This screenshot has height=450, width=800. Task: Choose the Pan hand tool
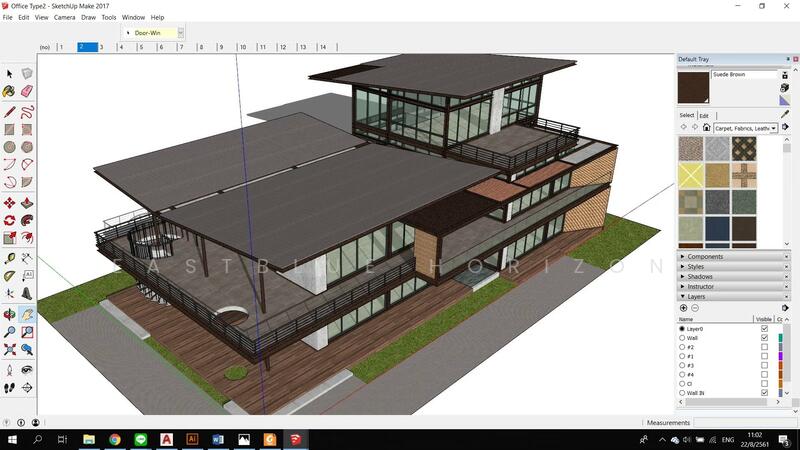coord(27,313)
